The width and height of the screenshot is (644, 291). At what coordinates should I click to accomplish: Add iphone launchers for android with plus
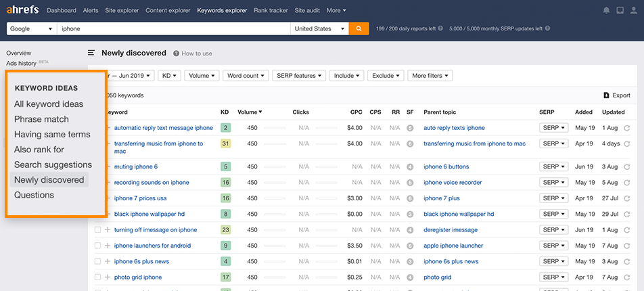click(108, 246)
